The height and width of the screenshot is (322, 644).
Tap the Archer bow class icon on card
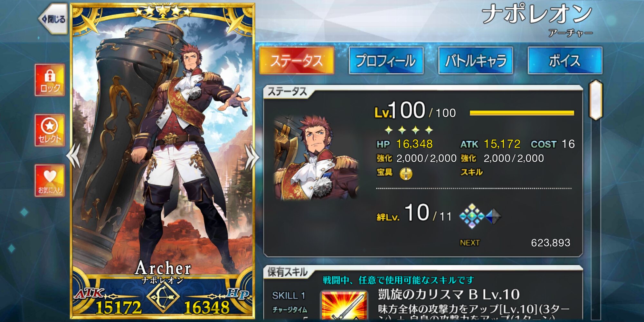point(163,296)
